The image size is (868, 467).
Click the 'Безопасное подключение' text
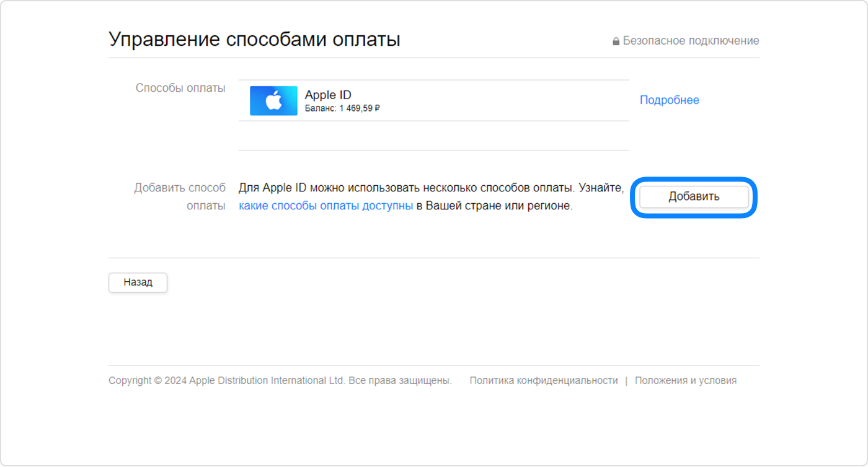coord(691,41)
